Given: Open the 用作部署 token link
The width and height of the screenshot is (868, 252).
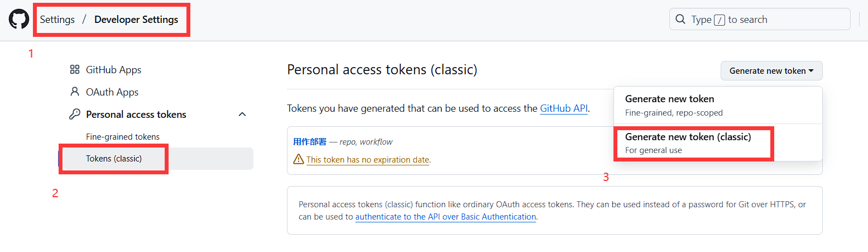Looking at the screenshot, I should pos(310,142).
